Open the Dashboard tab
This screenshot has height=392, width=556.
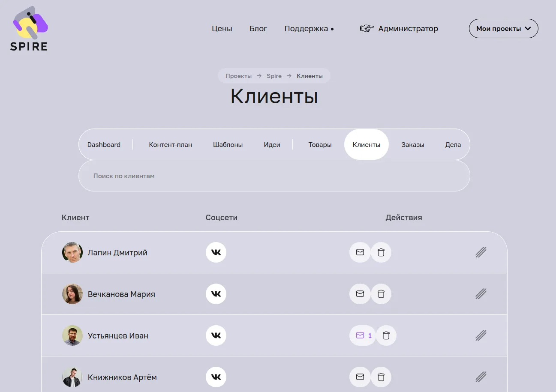click(x=104, y=144)
